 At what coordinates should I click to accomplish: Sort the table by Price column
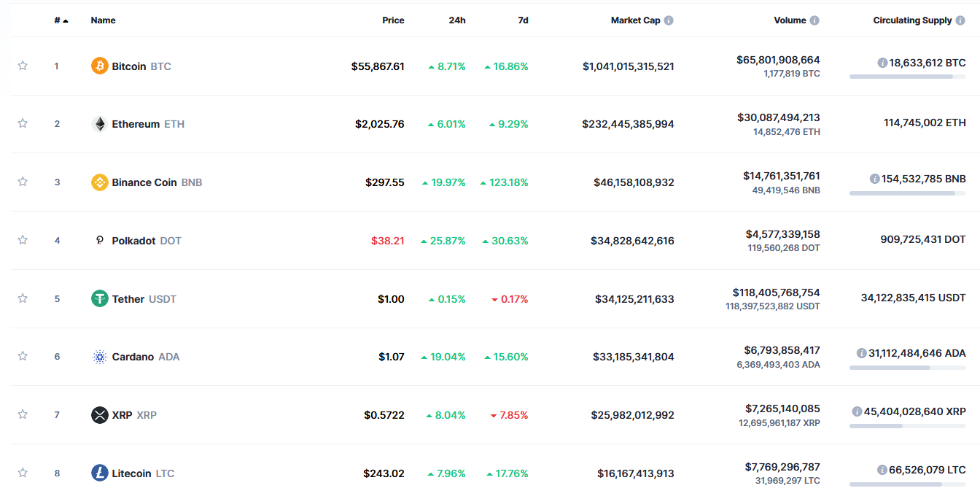tap(393, 20)
